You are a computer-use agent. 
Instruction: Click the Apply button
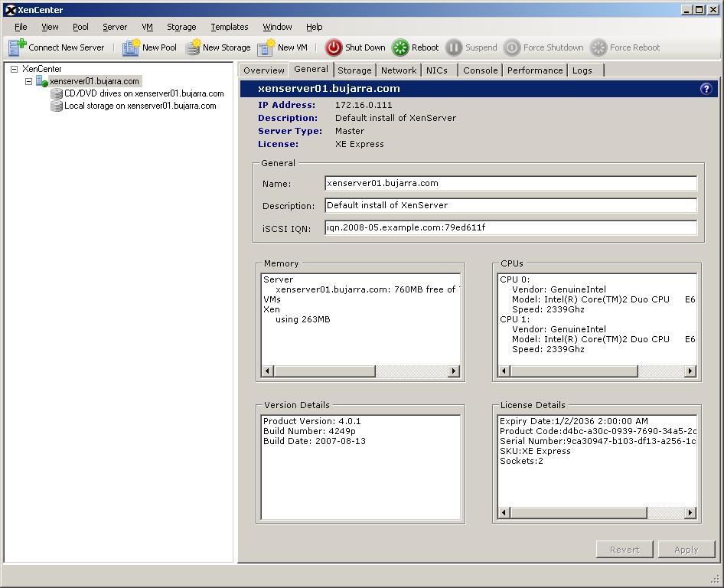click(686, 550)
